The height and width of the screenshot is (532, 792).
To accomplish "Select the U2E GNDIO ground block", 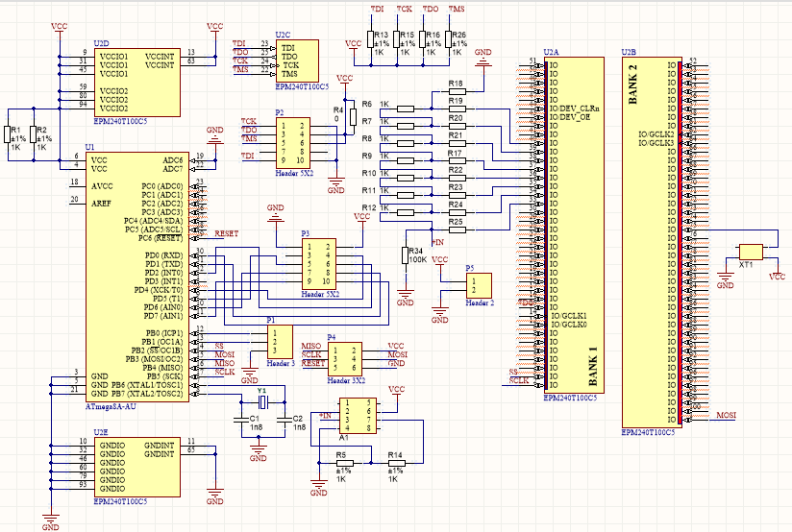I will click(136, 467).
